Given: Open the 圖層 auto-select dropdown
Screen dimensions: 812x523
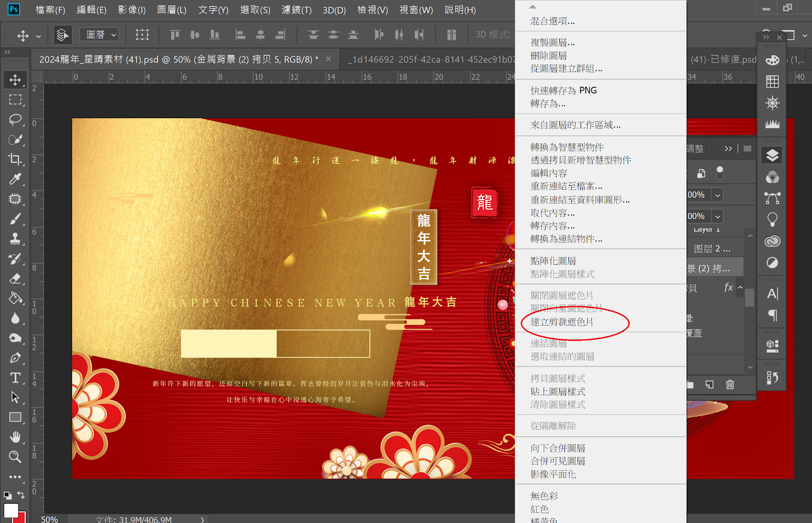Looking at the screenshot, I should click(x=99, y=34).
